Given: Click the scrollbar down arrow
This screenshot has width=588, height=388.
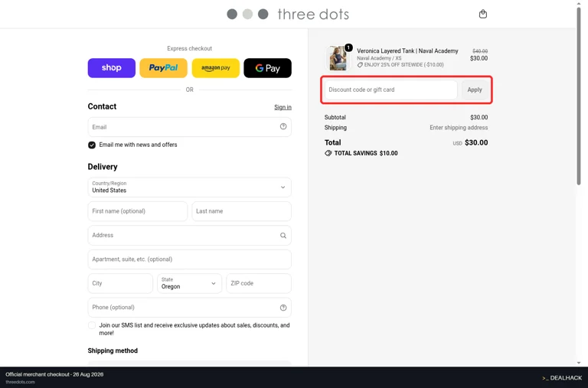Looking at the screenshot, I should point(579,363).
